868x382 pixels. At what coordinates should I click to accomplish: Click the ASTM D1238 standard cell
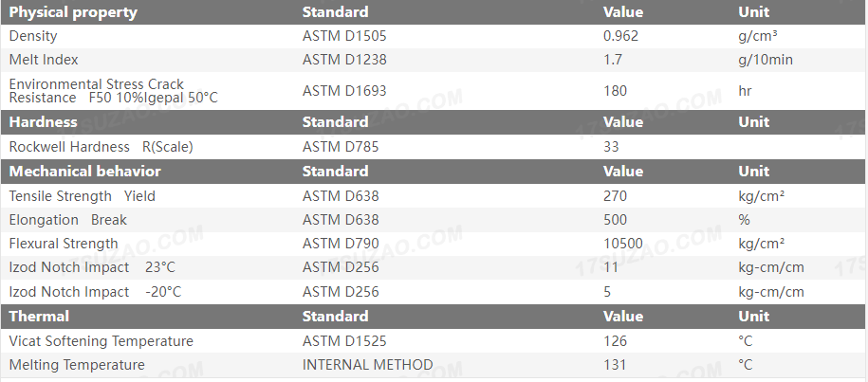(344, 60)
